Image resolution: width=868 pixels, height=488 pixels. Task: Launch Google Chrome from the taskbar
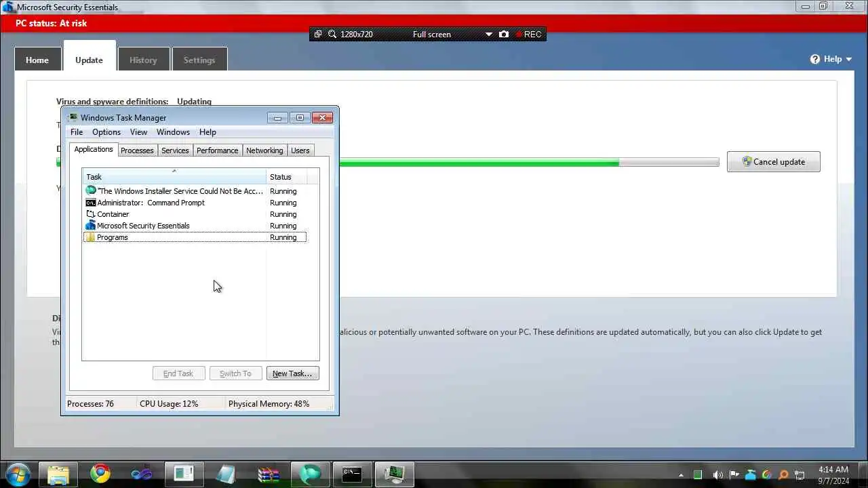pos(100,474)
